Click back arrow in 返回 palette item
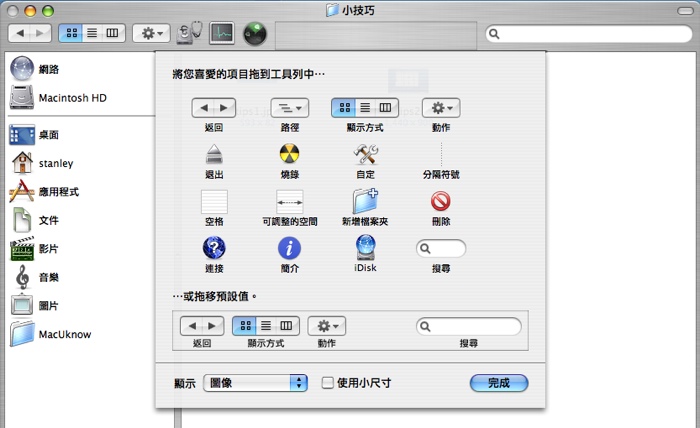This screenshot has width=700, height=428. (x=203, y=108)
